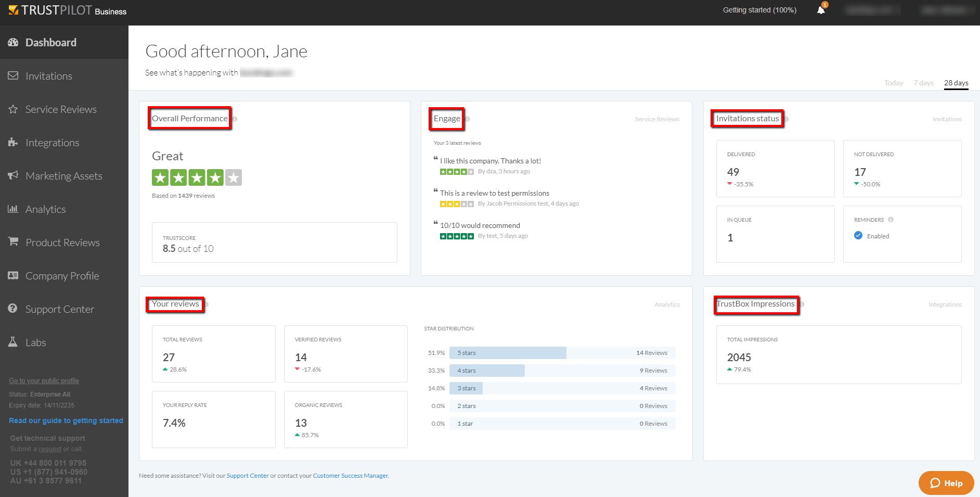Image resolution: width=980 pixels, height=497 pixels.
Task: Click the Trustpilot Business logo
Action: click(68, 10)
